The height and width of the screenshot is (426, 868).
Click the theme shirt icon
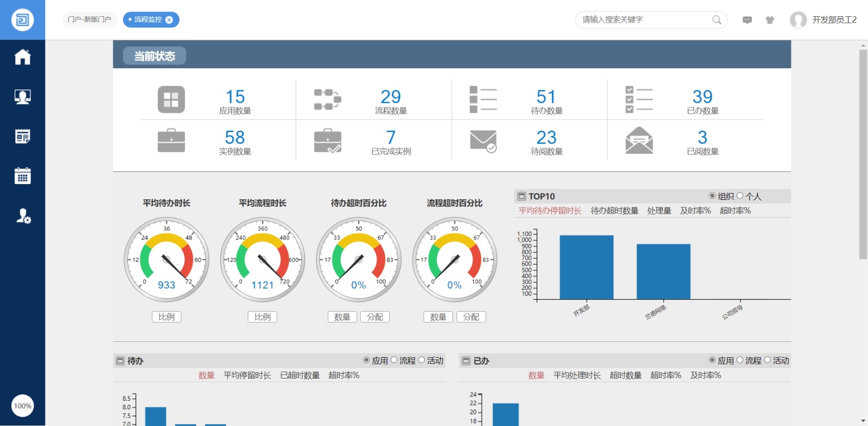770,20
